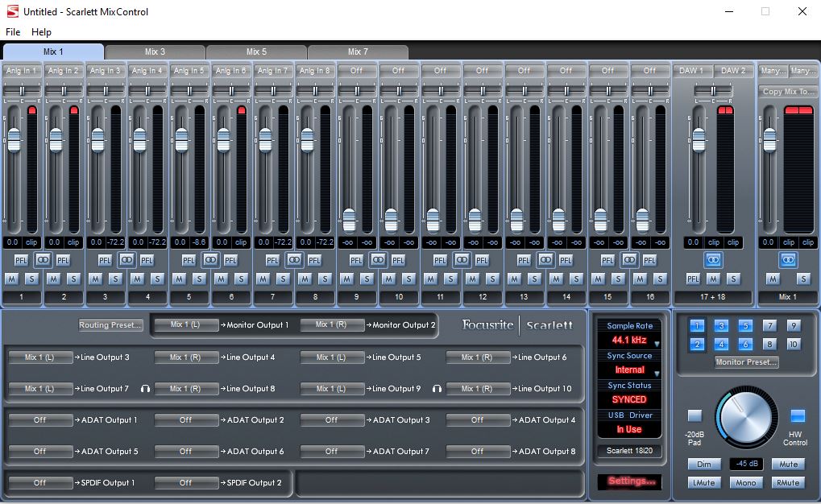Viewport: 821px width, 504px height.
Task: Click the 17 + 18 channel name field
Action: tap(712, 297)
